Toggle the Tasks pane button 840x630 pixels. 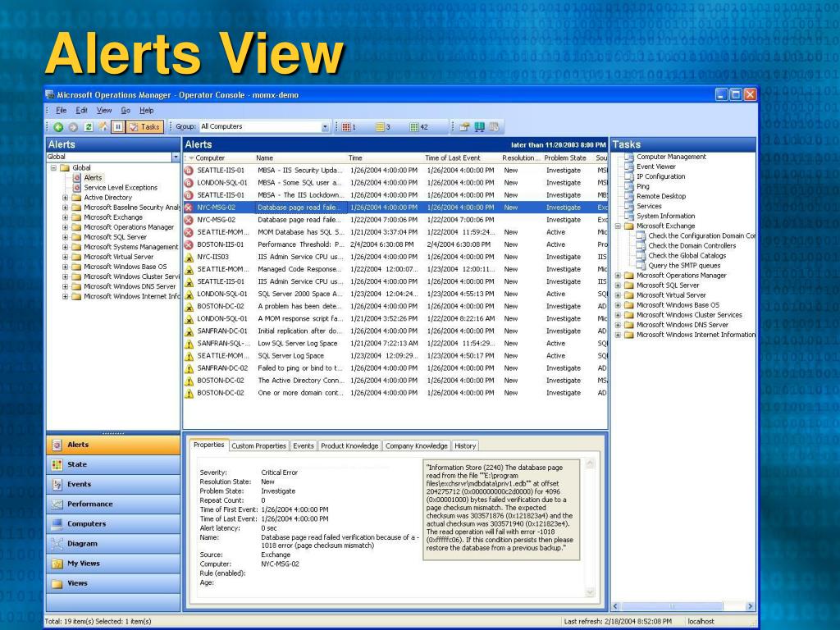[144, 127]
